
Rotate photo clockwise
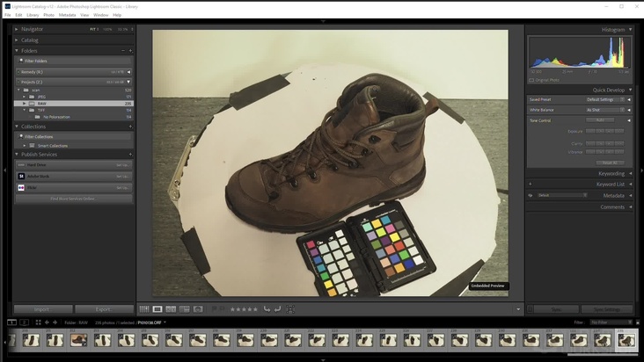[277, 309]
